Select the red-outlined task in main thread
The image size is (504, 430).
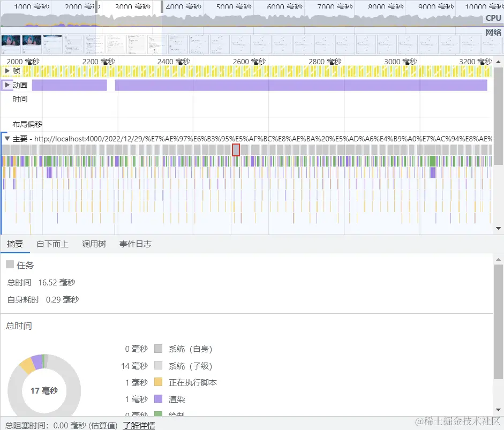click(x=236, y=150)
